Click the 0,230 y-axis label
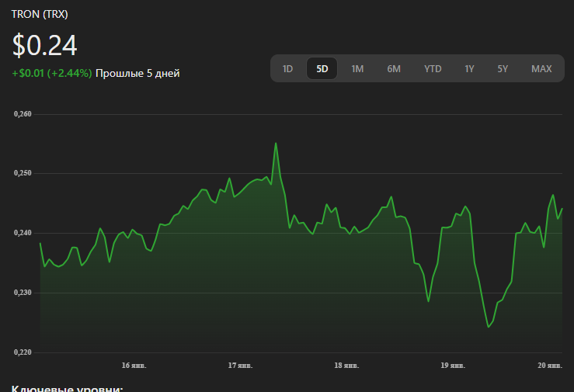 coord(23,293)
